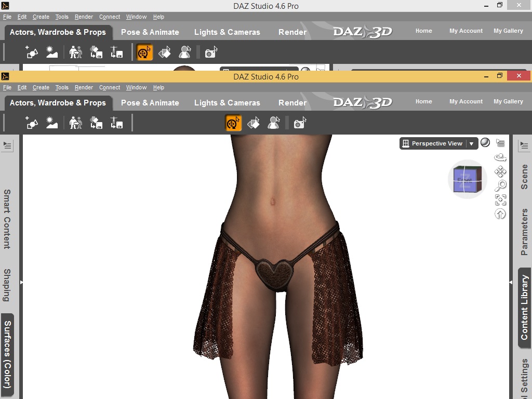Open Window menu in background window
532x399 pixels.
click(137, 17)
